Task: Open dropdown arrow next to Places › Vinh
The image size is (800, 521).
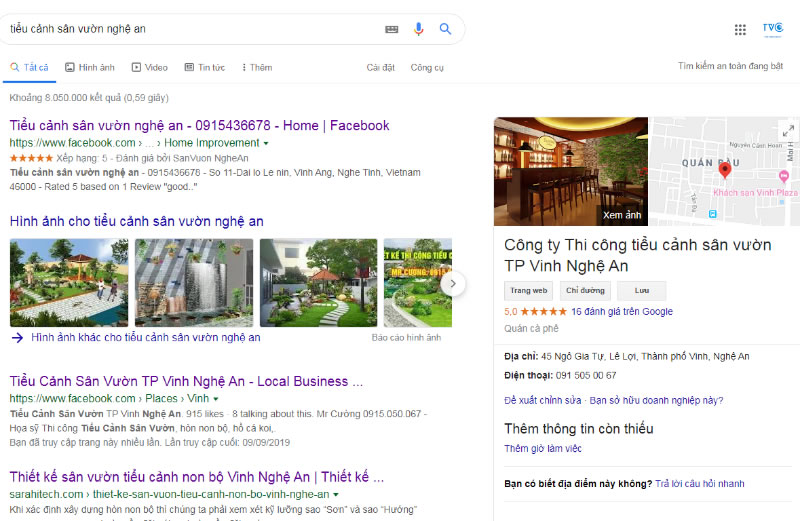Action: pos(216,399)
